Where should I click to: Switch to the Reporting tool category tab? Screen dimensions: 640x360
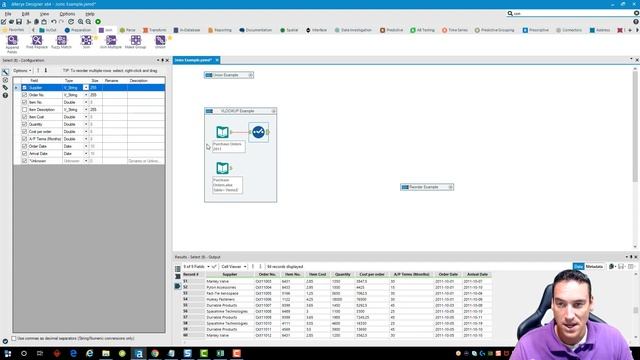[x=220, y=30]
